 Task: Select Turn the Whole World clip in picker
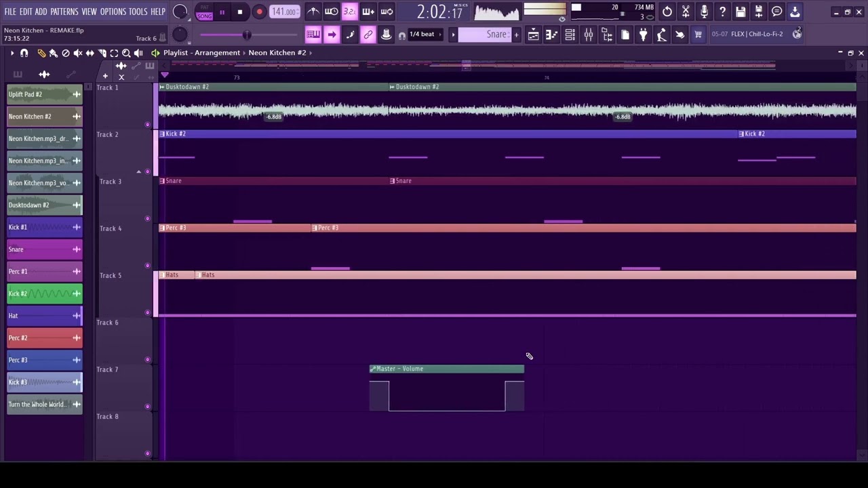tap(45, 404)
